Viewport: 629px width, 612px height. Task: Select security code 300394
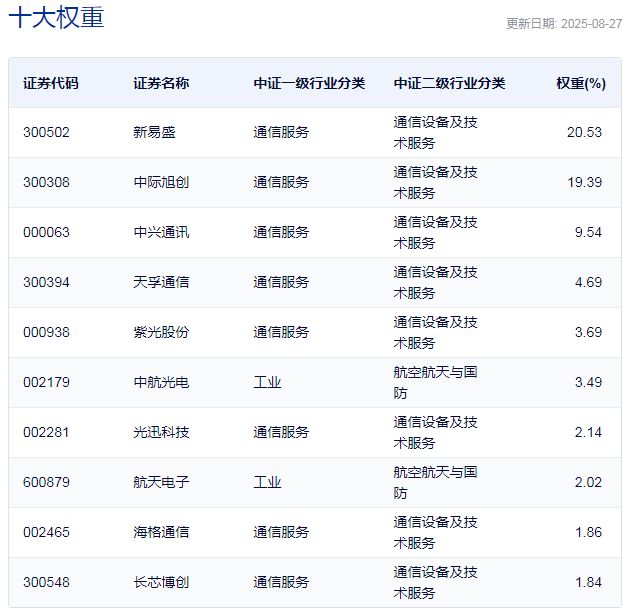pos(47,282)
